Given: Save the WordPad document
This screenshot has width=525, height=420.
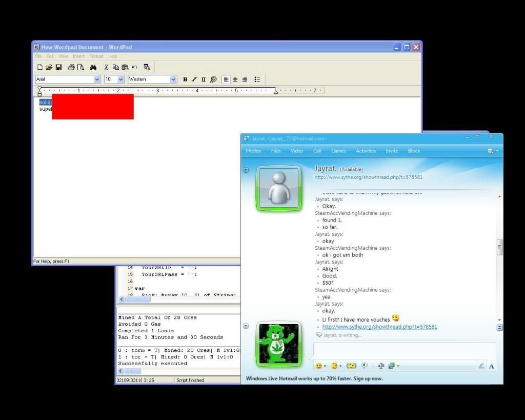Looking at the screenshot, I should (x=58, y=67).
